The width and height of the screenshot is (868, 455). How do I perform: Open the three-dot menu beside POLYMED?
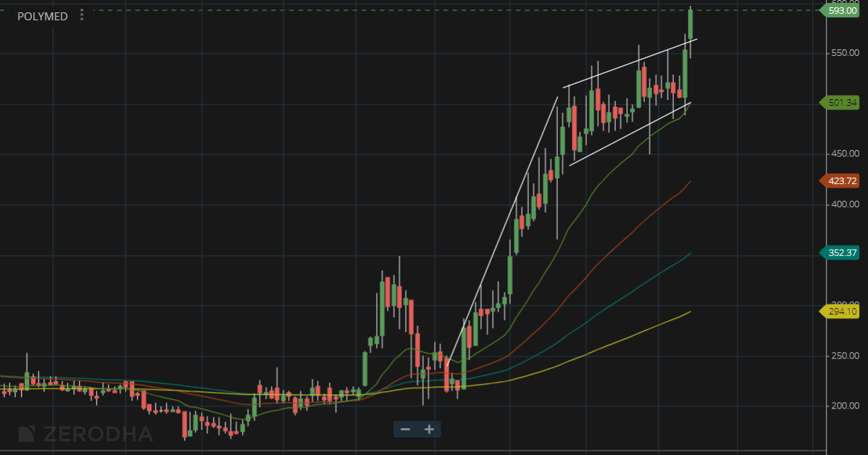click(x=82, y=15)
